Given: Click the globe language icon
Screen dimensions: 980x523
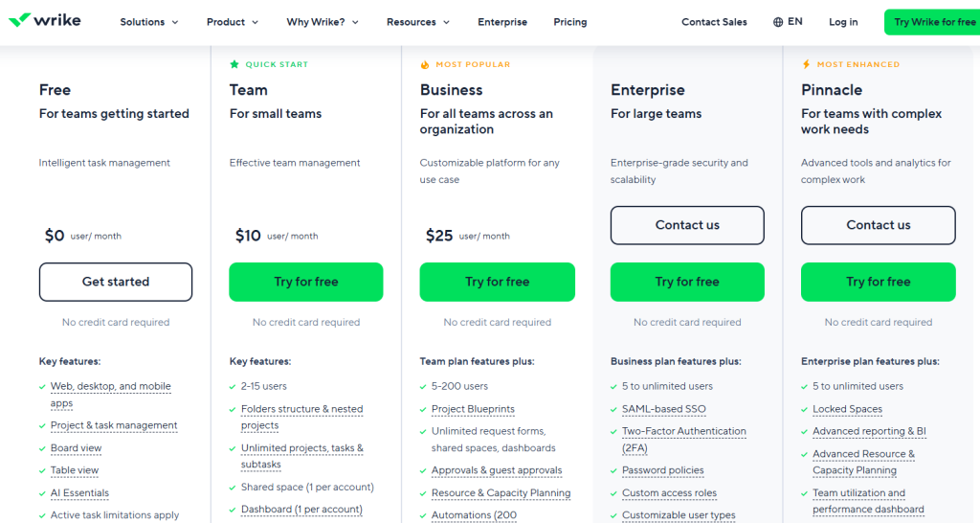Looking at the screenshot, I should [x=778, y=22].
